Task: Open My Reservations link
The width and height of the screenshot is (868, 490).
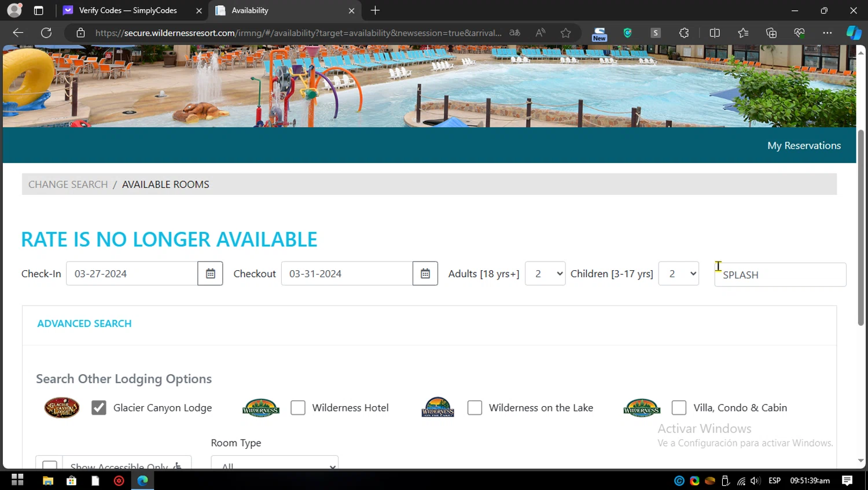Action: click(804, 146)
